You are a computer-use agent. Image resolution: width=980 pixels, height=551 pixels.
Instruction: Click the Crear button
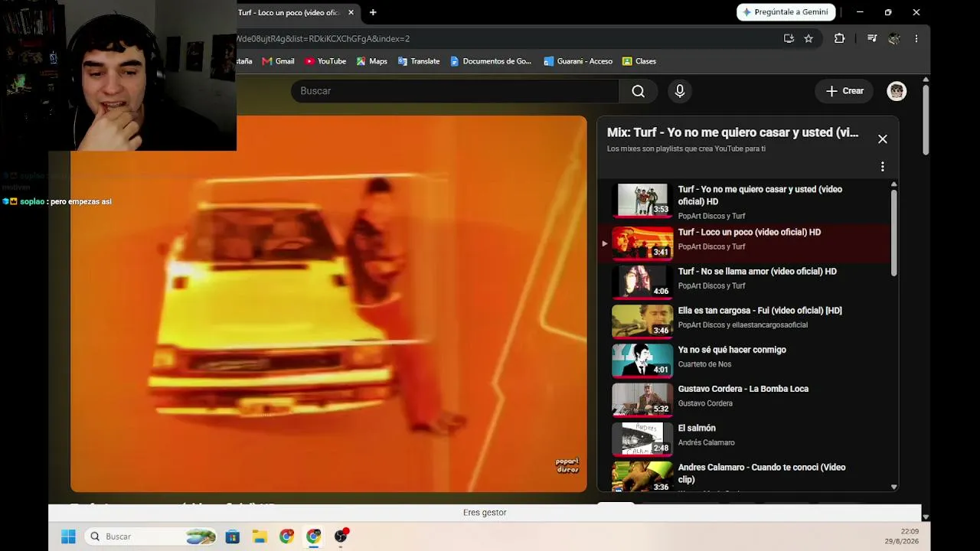coord(844,91)
